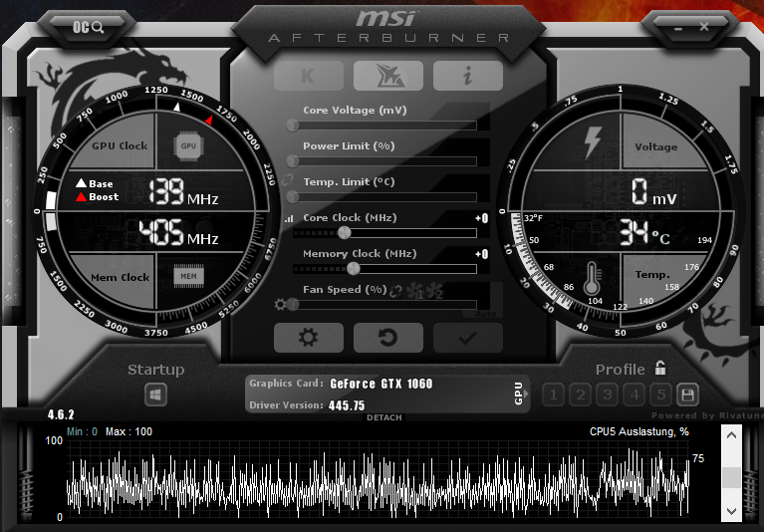
Task: Select profile slot 4
Action: click(634, 395)
